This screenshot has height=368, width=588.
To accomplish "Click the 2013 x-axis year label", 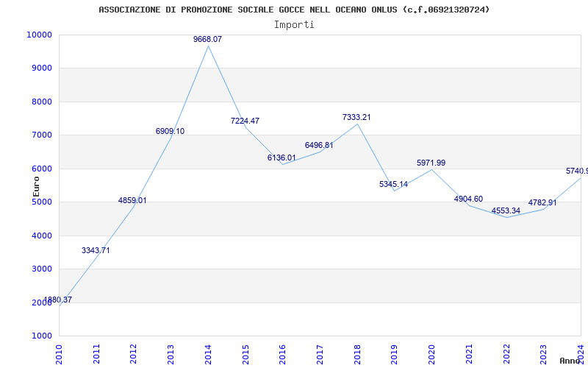I will 171,354.
